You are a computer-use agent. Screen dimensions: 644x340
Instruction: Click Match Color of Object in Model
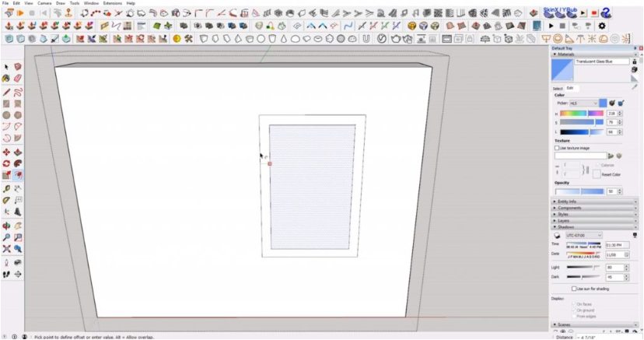612,103
